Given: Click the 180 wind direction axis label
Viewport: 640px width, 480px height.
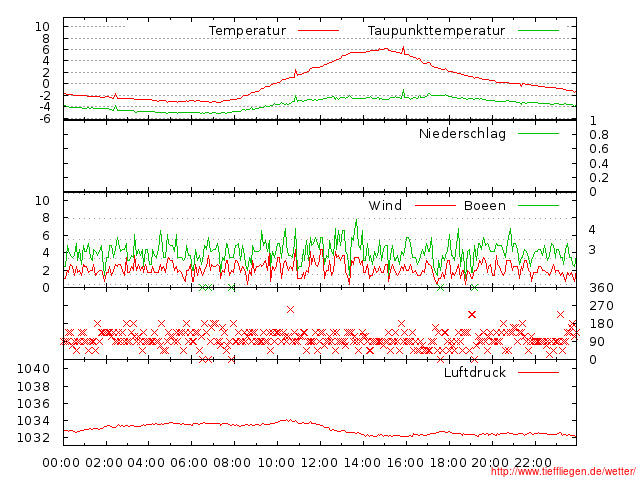Looking at the screenshot, I should point(601,324).
